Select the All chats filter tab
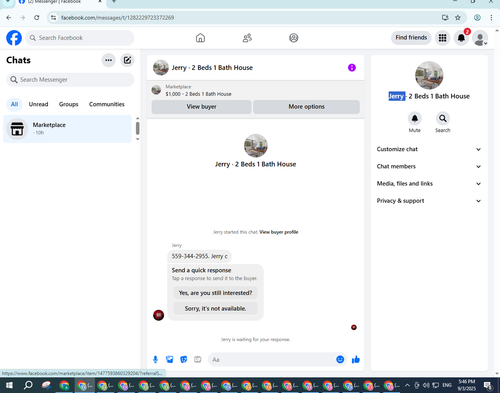 coord(14,104)
